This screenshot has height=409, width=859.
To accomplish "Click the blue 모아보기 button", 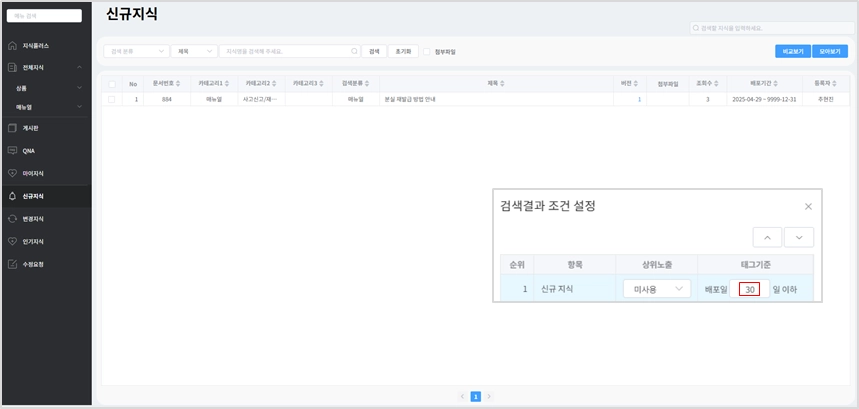I will tap(830, 51).
